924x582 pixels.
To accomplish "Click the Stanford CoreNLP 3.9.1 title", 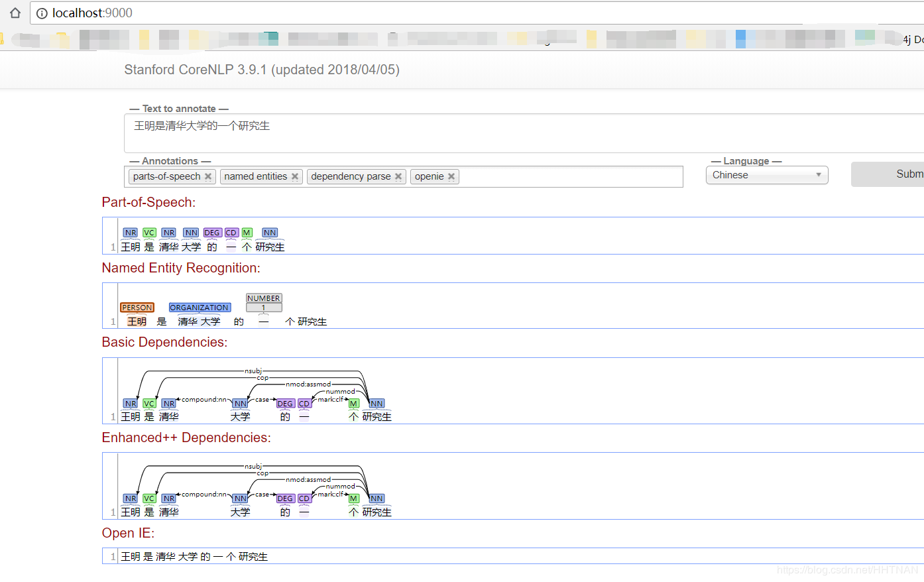I will click(262, 70).
